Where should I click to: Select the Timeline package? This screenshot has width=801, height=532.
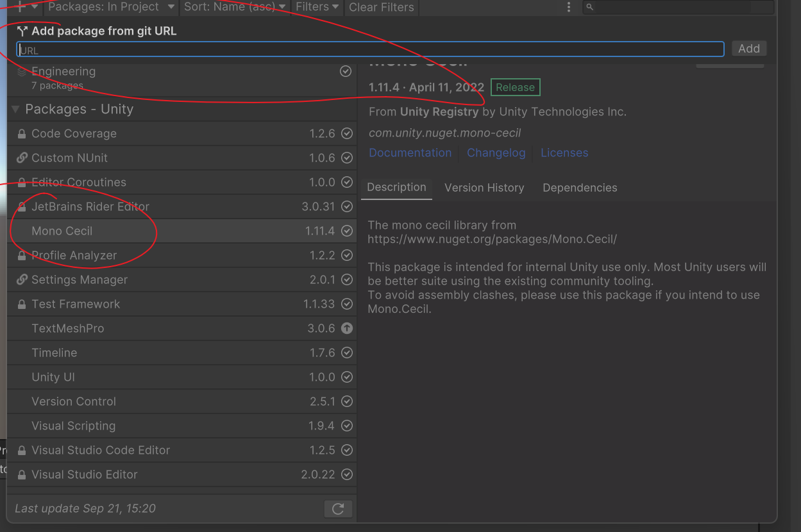click(x=182, y=353)
